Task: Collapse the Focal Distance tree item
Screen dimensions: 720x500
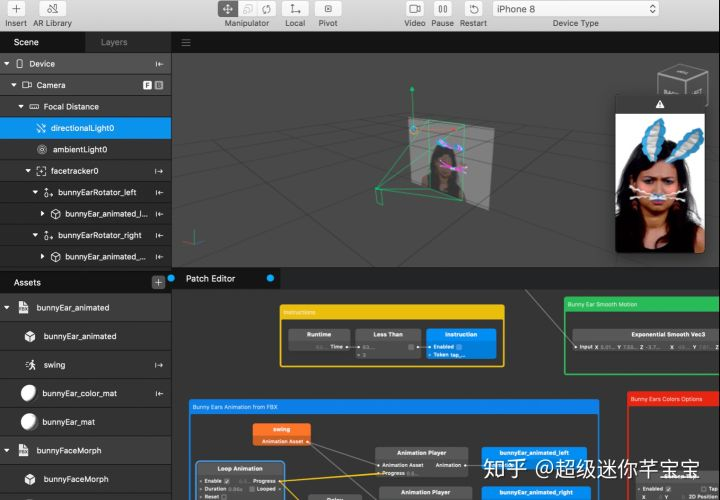Action: tap(21, 107)
